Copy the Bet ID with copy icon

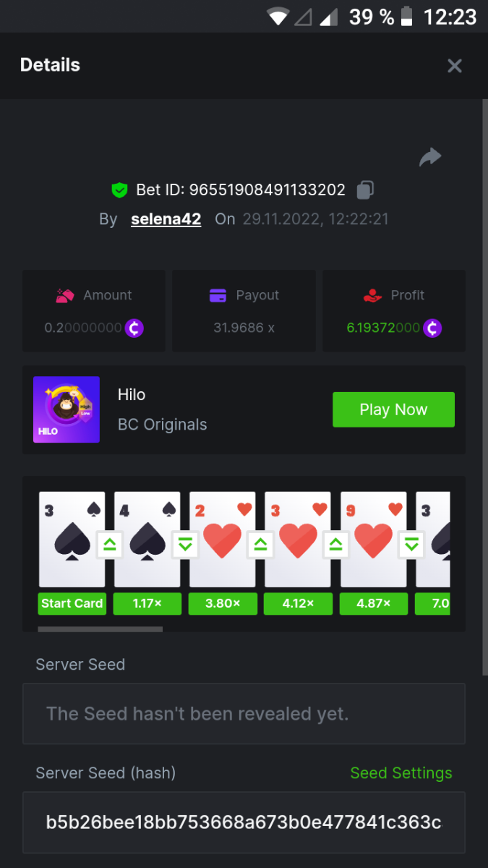365,190
